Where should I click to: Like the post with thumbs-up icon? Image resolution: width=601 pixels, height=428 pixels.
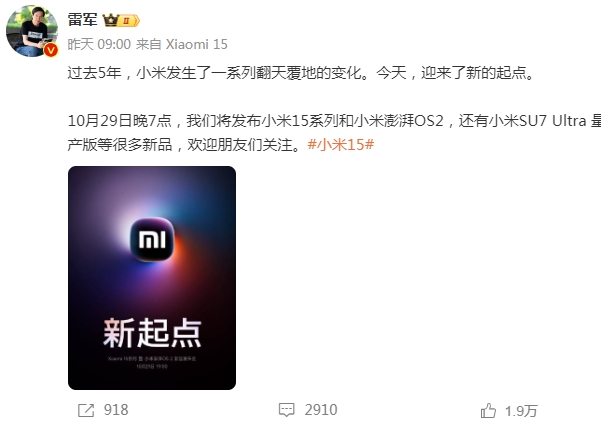pos(488,411)
